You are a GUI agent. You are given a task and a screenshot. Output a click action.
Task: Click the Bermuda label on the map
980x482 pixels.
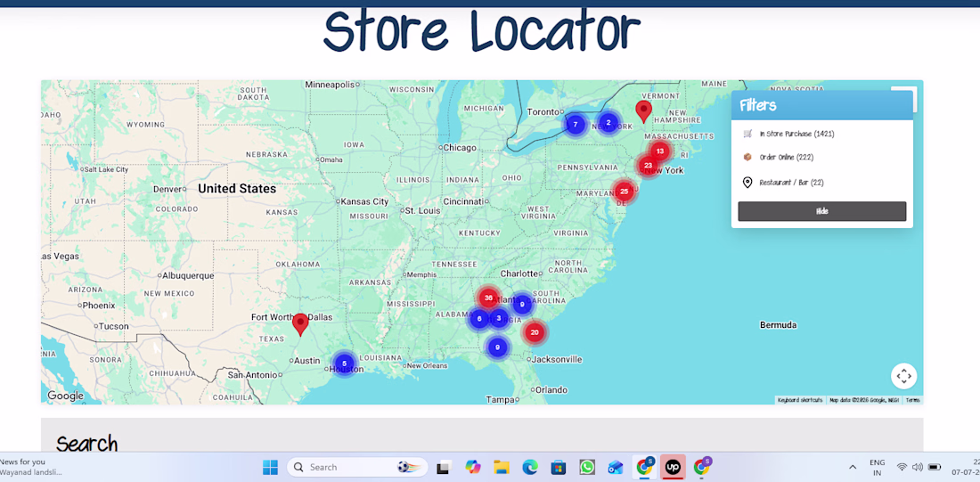[x=778, y=325]
